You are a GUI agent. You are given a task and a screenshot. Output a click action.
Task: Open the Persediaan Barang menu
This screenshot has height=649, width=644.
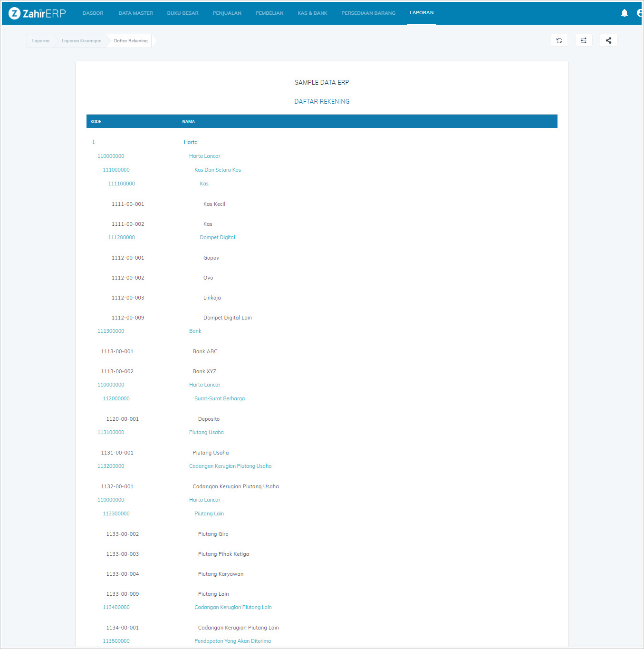(x=368, y=13)
